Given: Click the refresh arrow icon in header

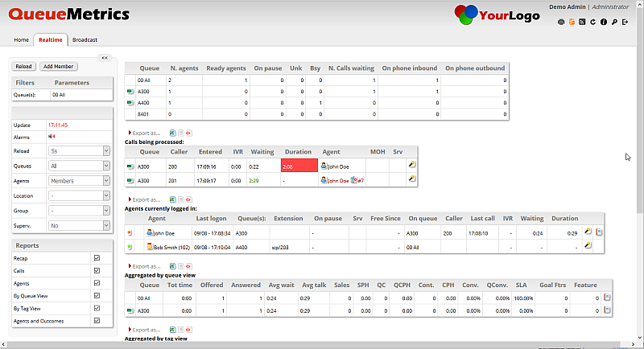Looking at the screenshot, I should (592, 22).
